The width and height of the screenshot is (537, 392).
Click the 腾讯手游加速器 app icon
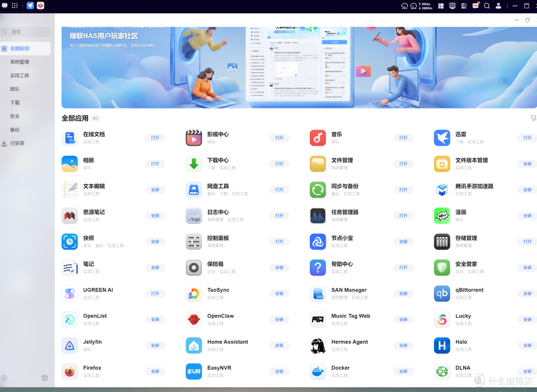coord(442,190)
